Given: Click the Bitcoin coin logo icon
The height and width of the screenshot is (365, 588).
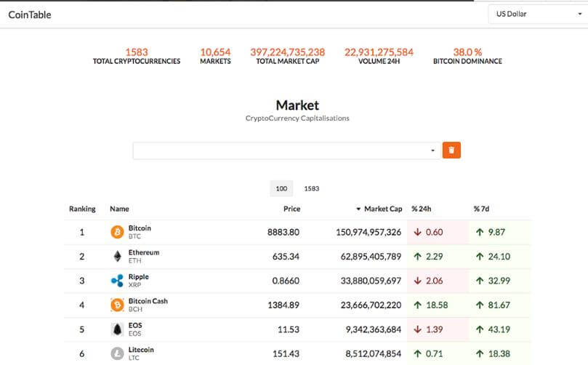Looking at the screenshot, I should point(117,232).
